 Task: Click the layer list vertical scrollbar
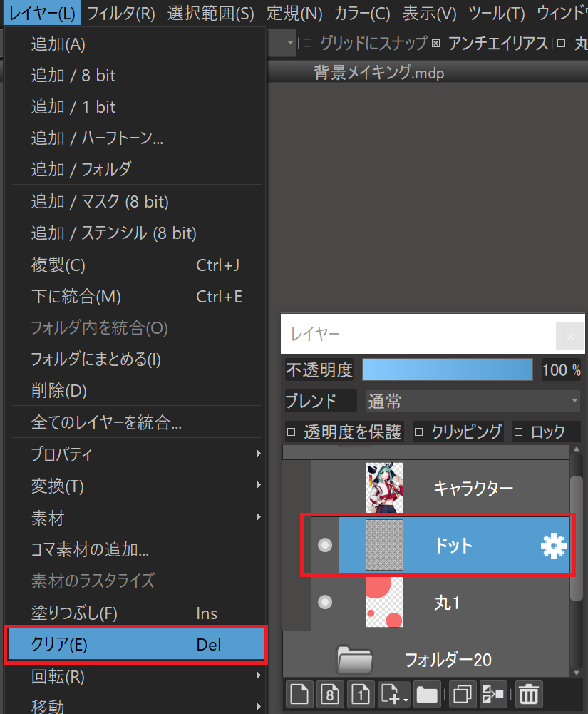(x=577, y=539)
